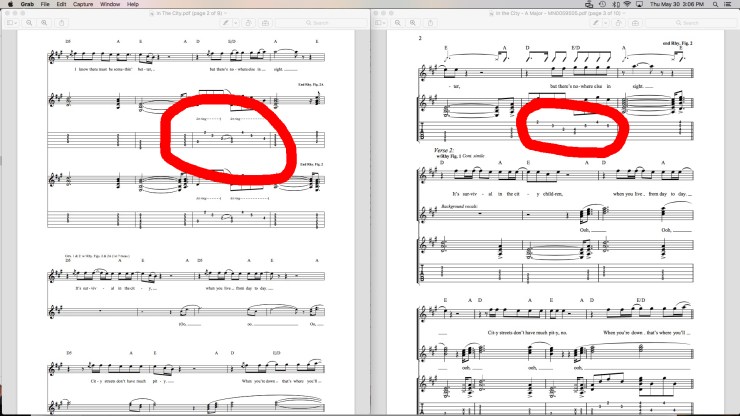Viewport: 740px width, 416px height.
Task: Open the Grab application menu
Action: click(x=27, y=4)
